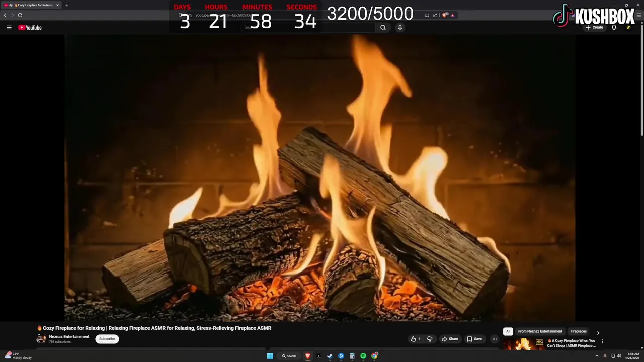This screenshot has height=362, width=644.
Task: Open Steam from the taskbar
Action: (330, 356)
